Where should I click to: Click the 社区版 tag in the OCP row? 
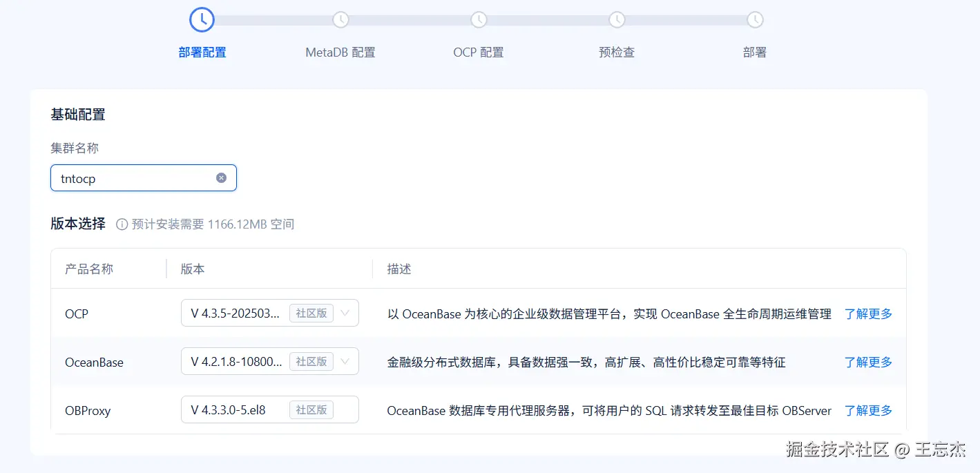pyautogui.click(x=311, y=313)
